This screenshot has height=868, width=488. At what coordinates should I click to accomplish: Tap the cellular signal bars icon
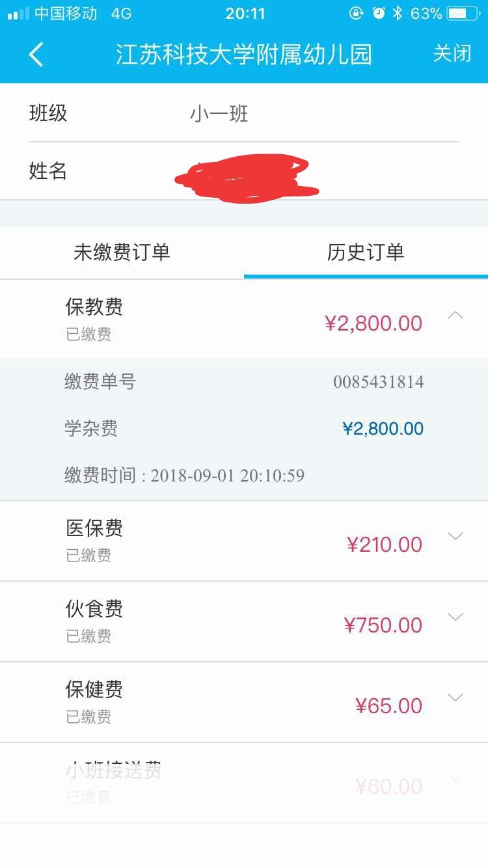pos(18,13)
